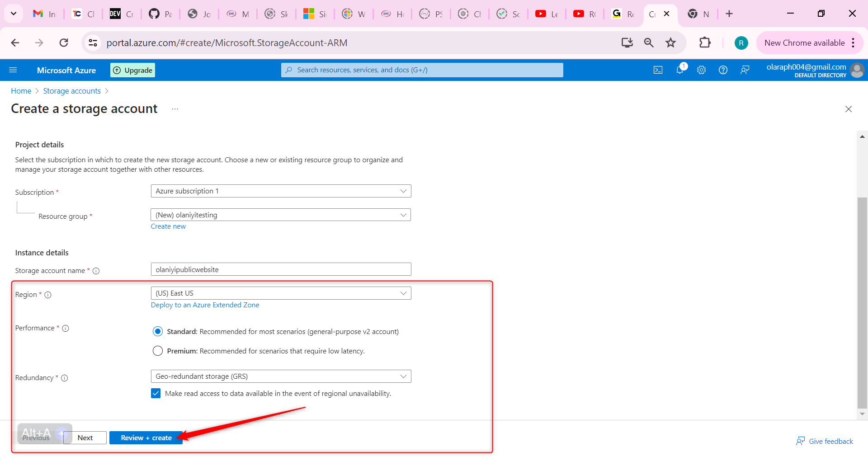Image resolution: width=868 pixels, height=461 pixels.
Task: Open Storage accounts breadcrumb link
Action: 72,91
